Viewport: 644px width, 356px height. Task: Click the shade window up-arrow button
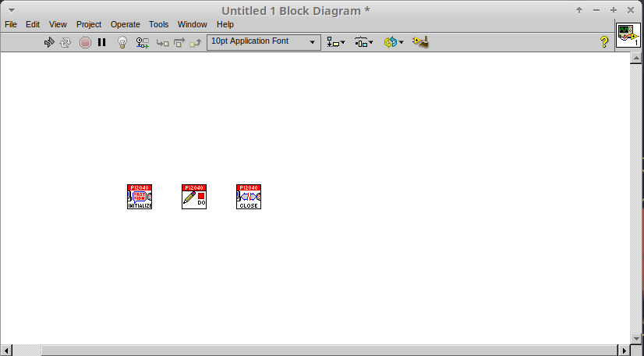tap(579, 10)
